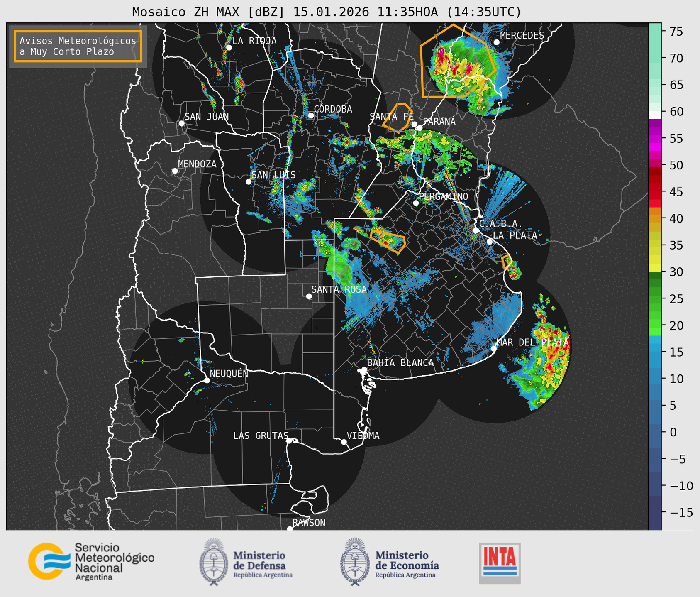Select the Las Grutas marker dot
The image size is (700, 597).
point(289,440)
